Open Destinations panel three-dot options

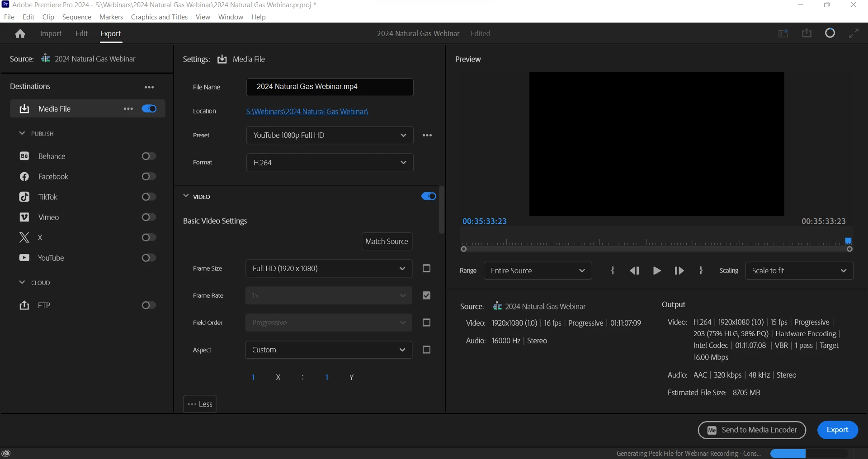pyautogui.click(x=149, y=87)
